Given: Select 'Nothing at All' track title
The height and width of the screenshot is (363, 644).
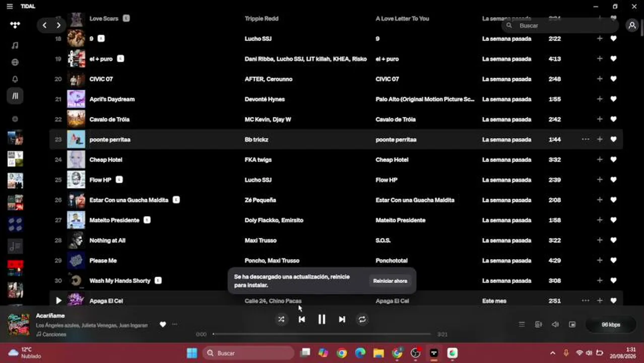Looking at the screenshot, I should click(x=107, y=240).
